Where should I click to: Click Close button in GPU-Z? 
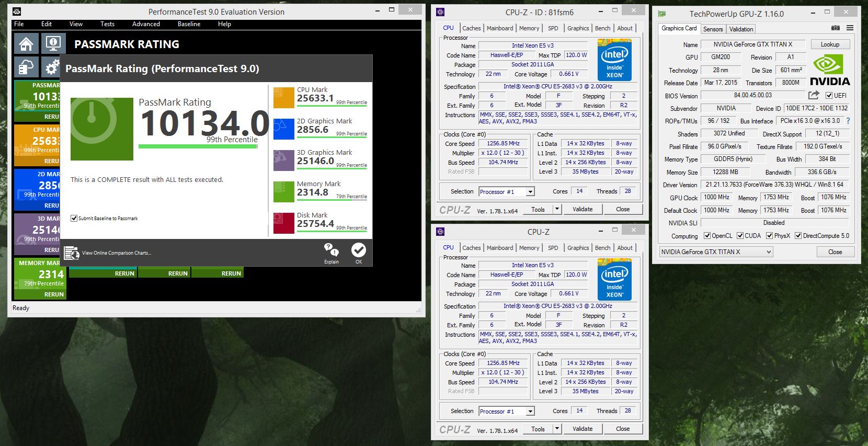point(835,252)
